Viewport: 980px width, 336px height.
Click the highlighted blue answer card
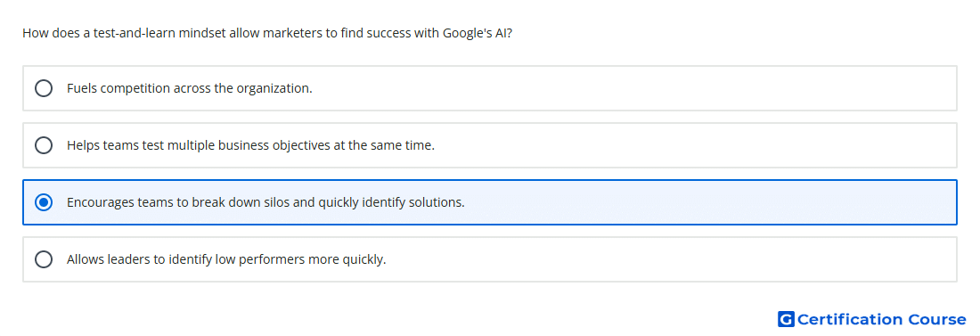coord(490,202)
